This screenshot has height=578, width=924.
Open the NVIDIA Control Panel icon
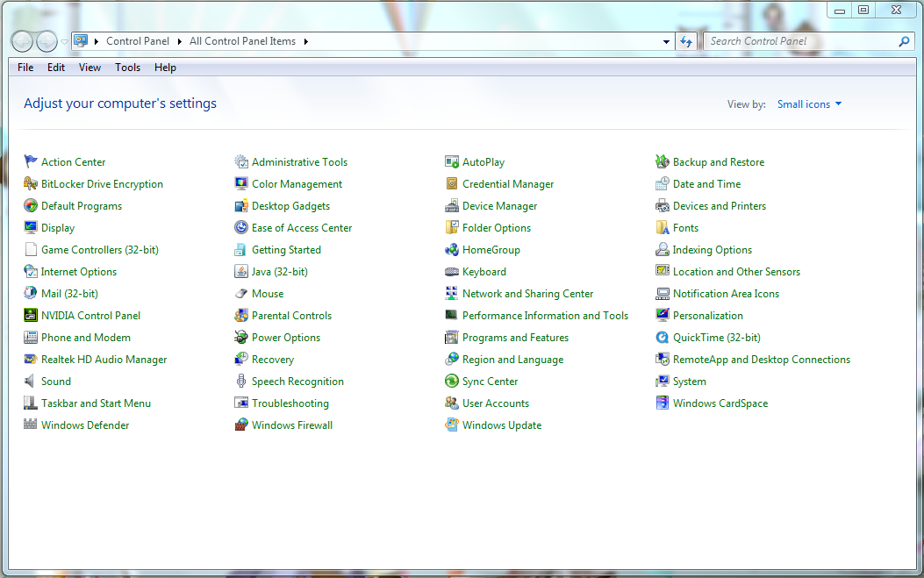coord(31,315)
